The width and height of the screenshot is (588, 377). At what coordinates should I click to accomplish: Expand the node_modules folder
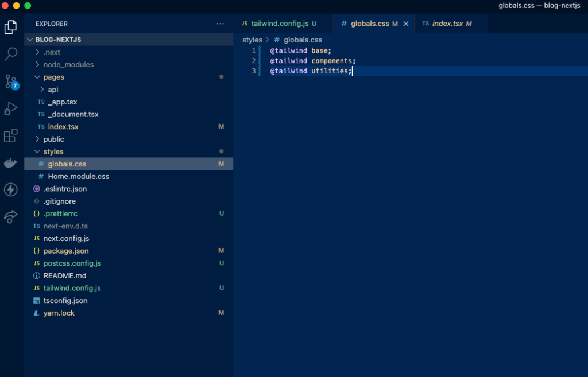(68, 65)
